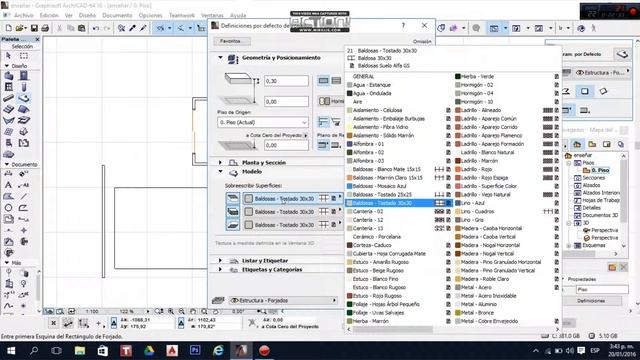
Task: Expand Listar y Etiquetar section
Action: (220, 260)
